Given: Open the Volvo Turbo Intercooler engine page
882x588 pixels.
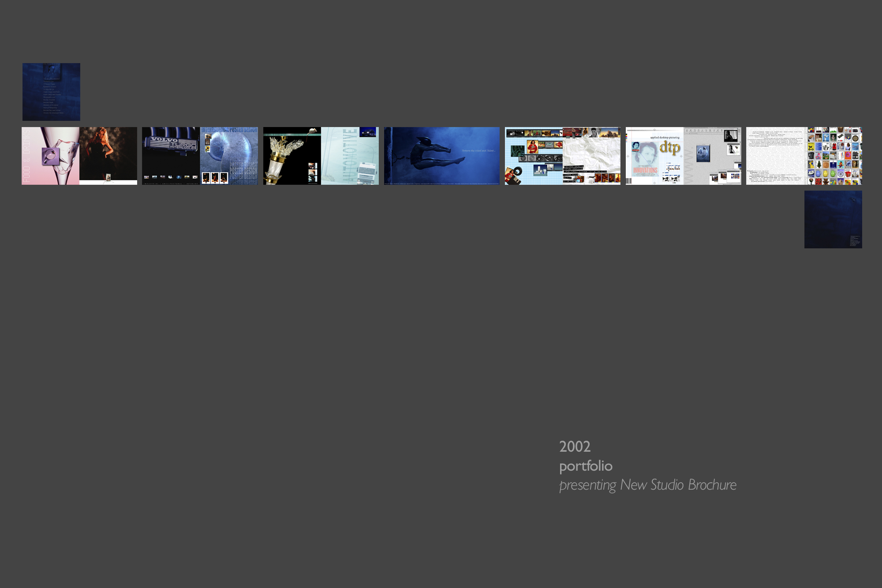Looking at the screenshot, I should pyautogui.click(x=171, y=156).
